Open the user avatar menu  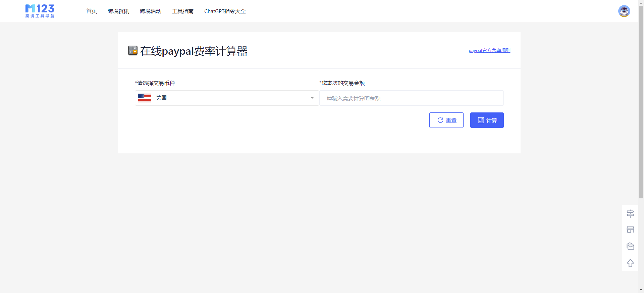(624, 11)
